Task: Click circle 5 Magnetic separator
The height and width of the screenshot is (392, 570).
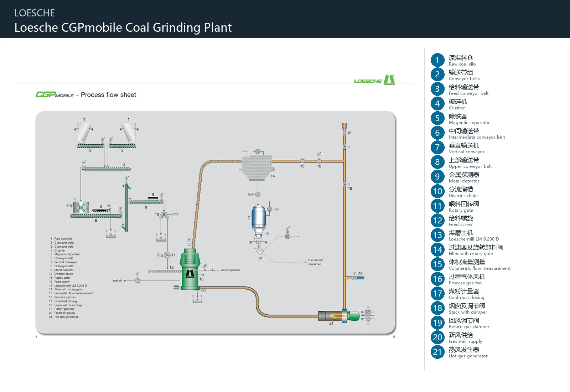Action: (x=437, y=119)
